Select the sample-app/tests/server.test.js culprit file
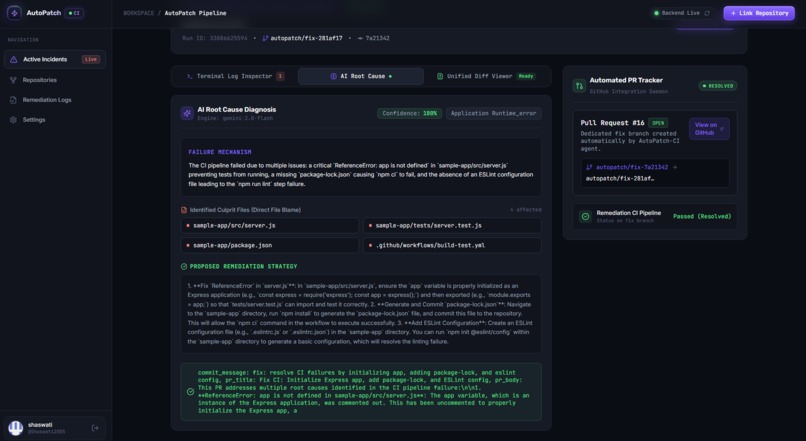 [x=452, y=226]
